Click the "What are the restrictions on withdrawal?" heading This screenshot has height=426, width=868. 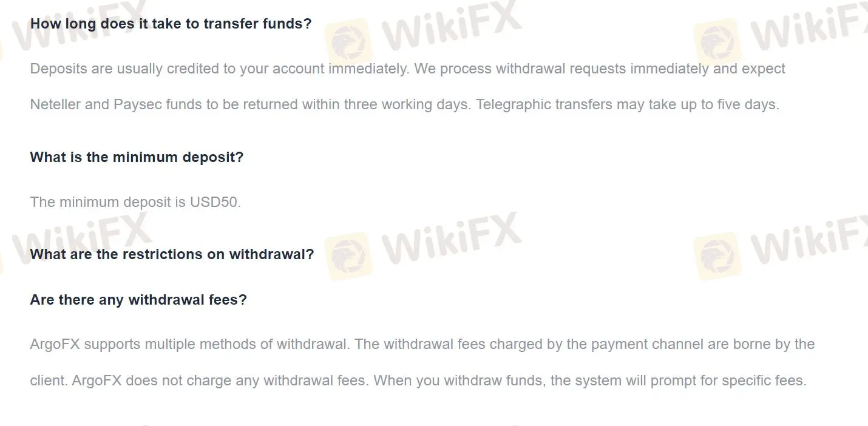pos(172,254)
